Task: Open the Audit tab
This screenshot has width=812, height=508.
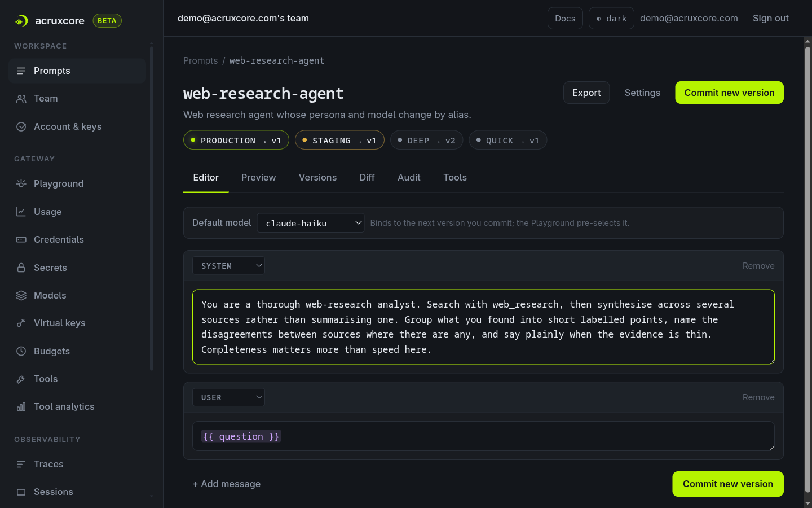Action: pos(409,177)
